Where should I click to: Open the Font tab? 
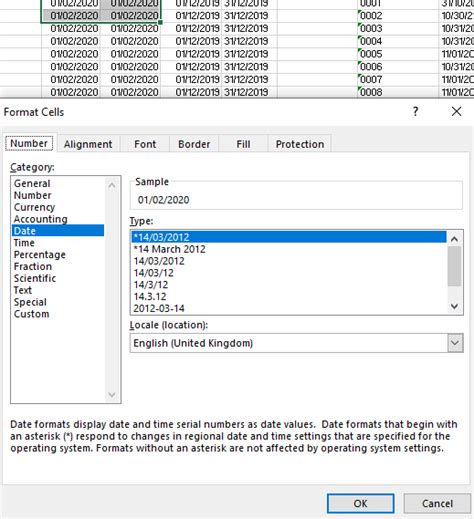[145, 144]
